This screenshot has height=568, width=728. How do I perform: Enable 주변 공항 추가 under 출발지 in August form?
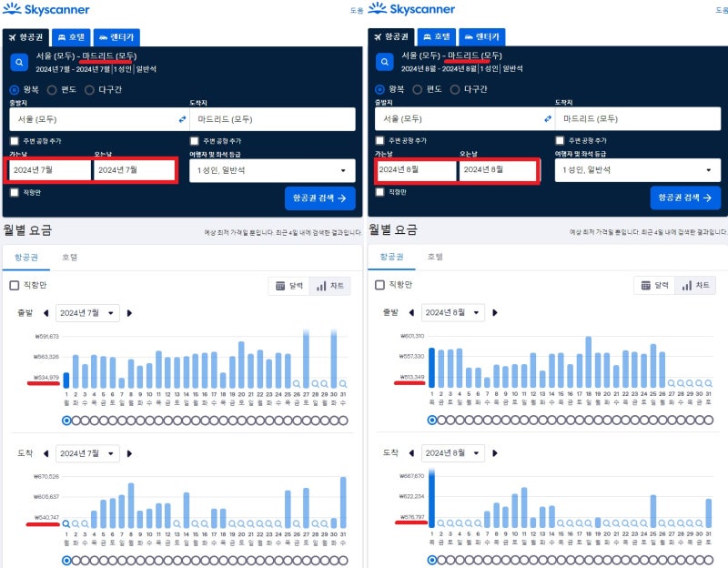coord(379,141)
